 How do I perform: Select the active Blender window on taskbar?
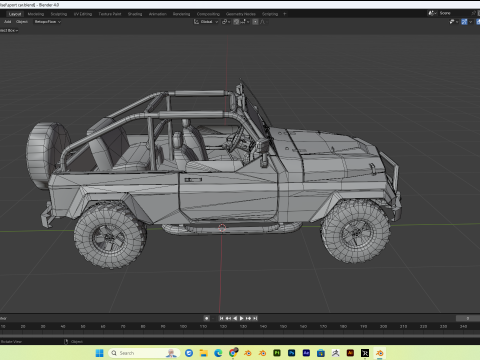click(380, 353)
